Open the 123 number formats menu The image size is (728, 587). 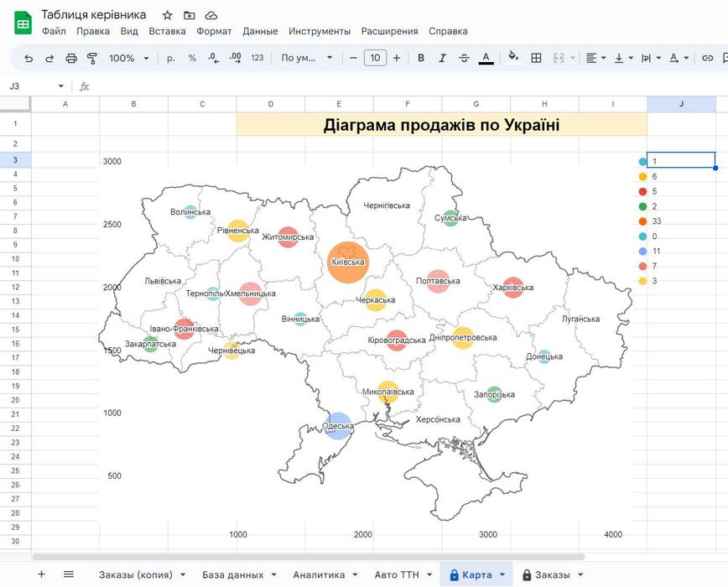[x=257, y=58]
